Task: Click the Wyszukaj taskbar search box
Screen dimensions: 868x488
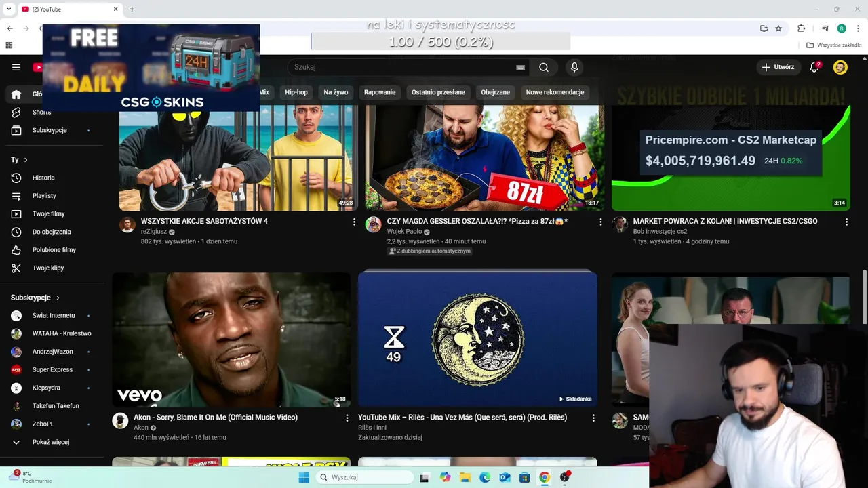Action: coord(364,477)
